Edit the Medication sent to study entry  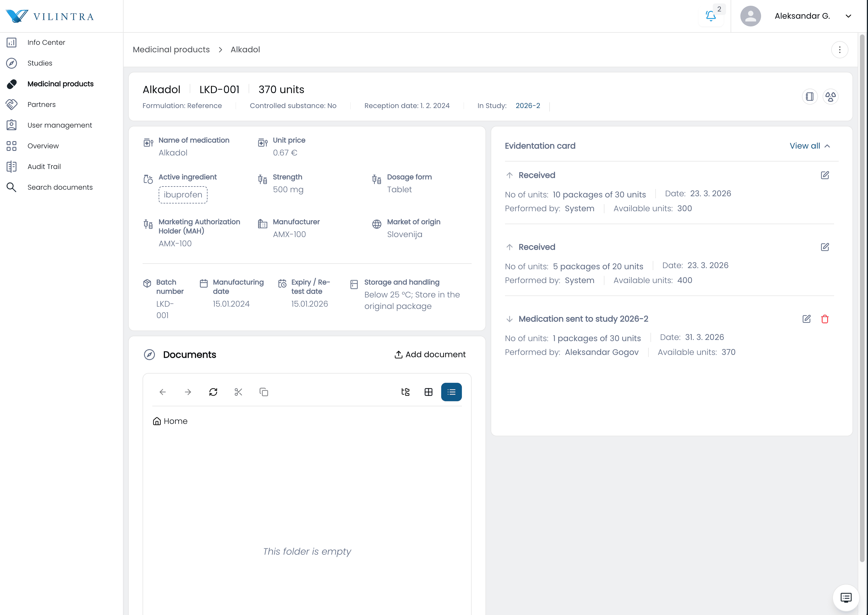coord(806,319)
